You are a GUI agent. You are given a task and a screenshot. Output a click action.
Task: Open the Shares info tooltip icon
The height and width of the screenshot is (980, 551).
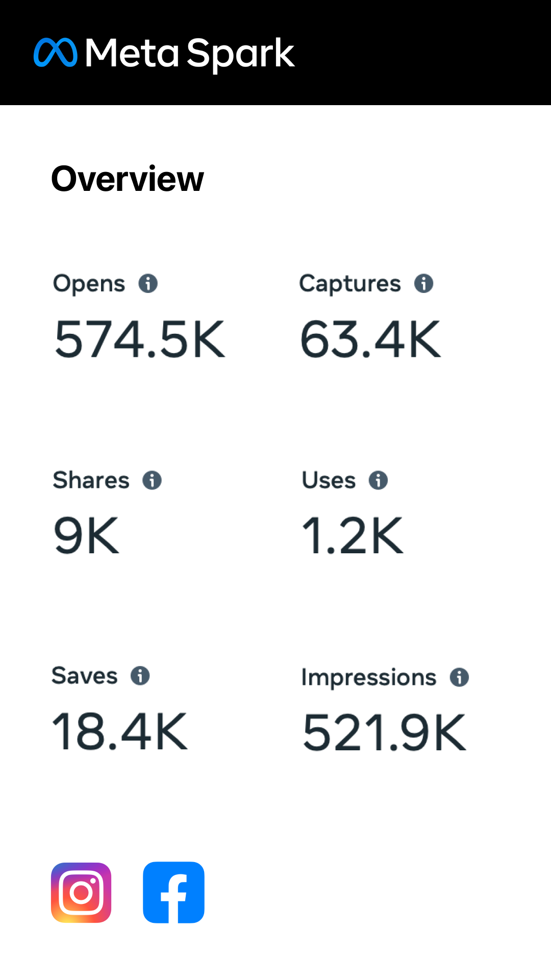pyautogui.click(x=152, y=480)
